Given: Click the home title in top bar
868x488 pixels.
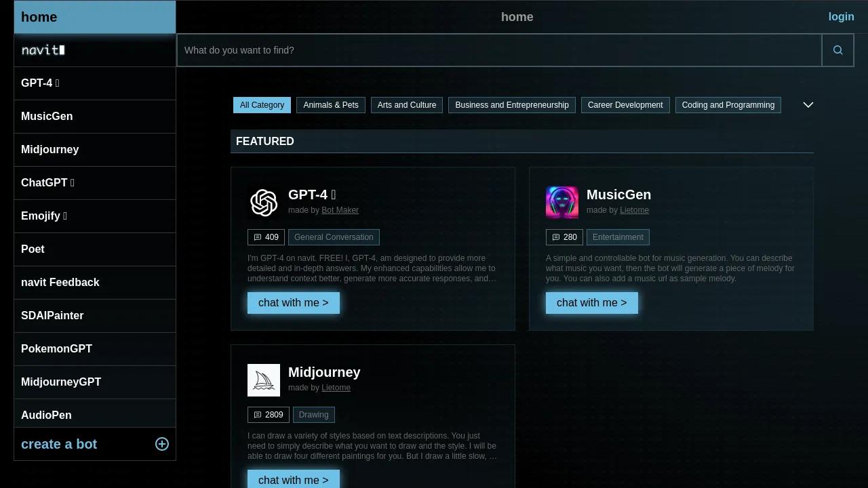Looking at the screenshot, I should click(x=517, y=17).
